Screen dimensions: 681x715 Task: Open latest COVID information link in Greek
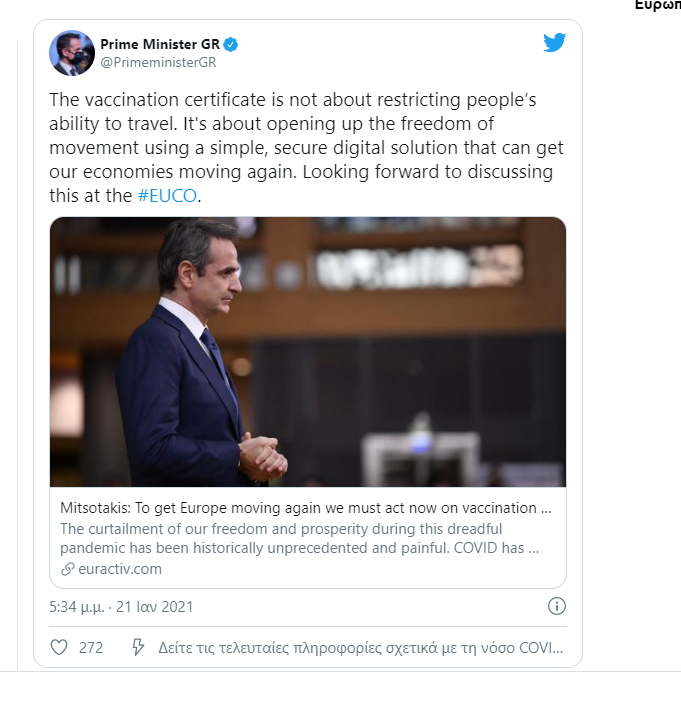pyautogui.click(x=360, y=648)
